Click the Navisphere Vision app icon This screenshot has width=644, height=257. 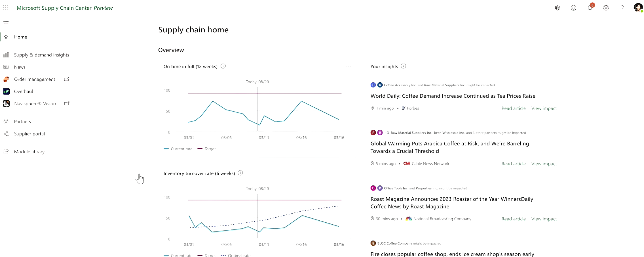[x=6, y=104]
